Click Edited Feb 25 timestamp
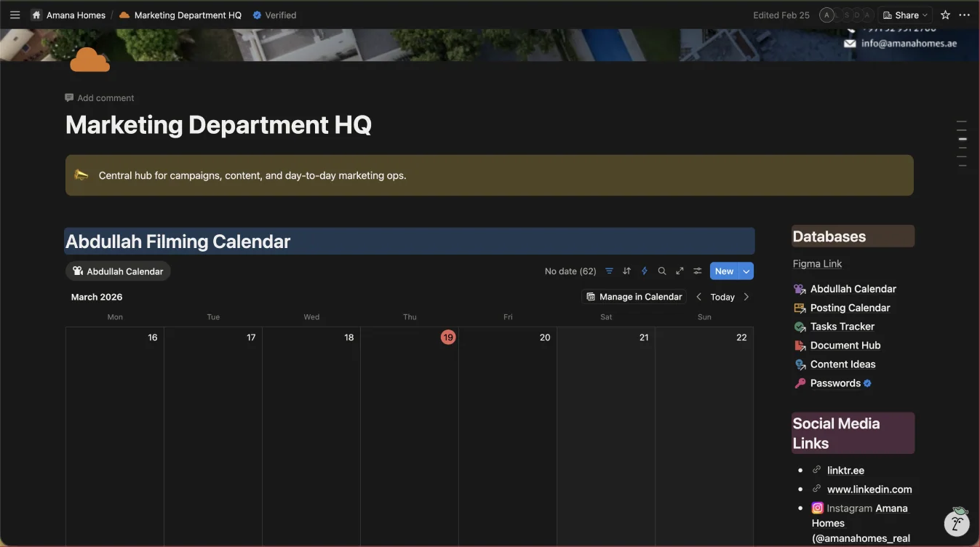Viewport: 980px width, 547px height. (781, 15)
